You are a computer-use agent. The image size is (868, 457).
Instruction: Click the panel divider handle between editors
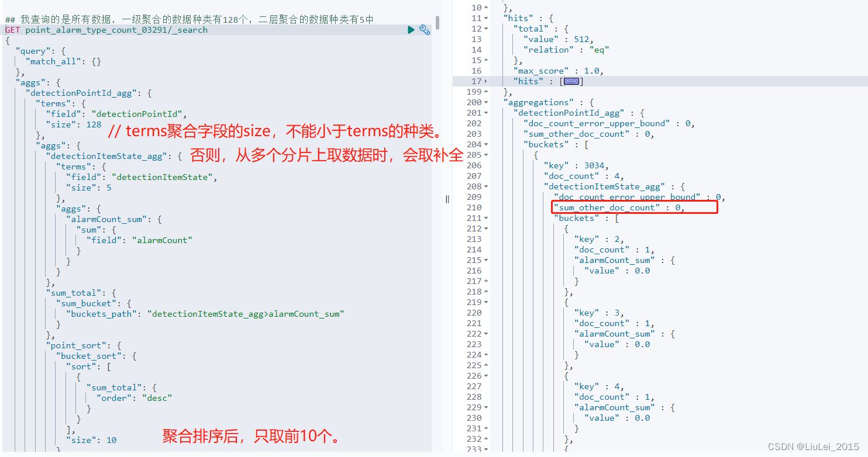tap(447, 199)
